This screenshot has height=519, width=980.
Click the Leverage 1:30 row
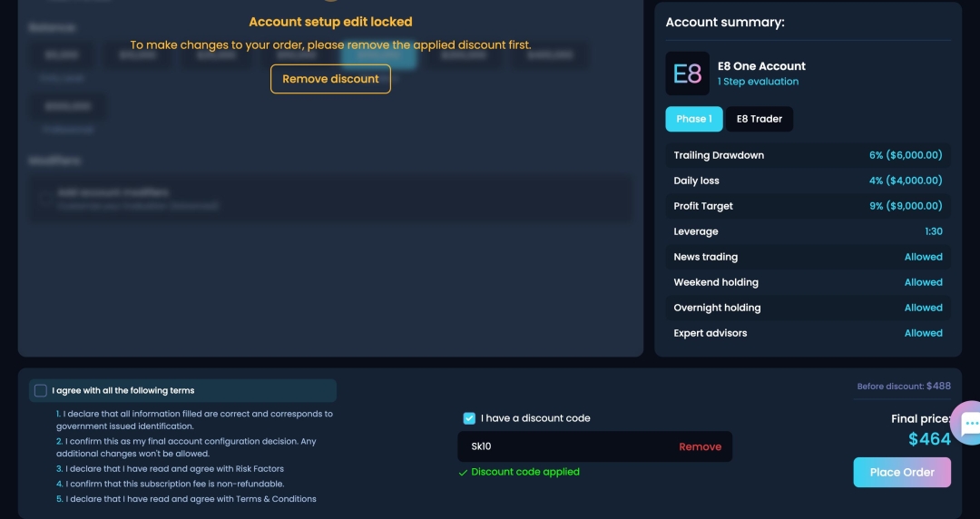[x=808, y=231]
